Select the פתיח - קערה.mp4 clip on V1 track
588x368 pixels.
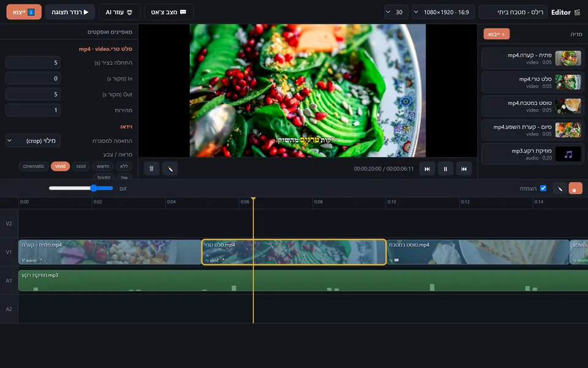pyautogui.click(x=110, y=252)
